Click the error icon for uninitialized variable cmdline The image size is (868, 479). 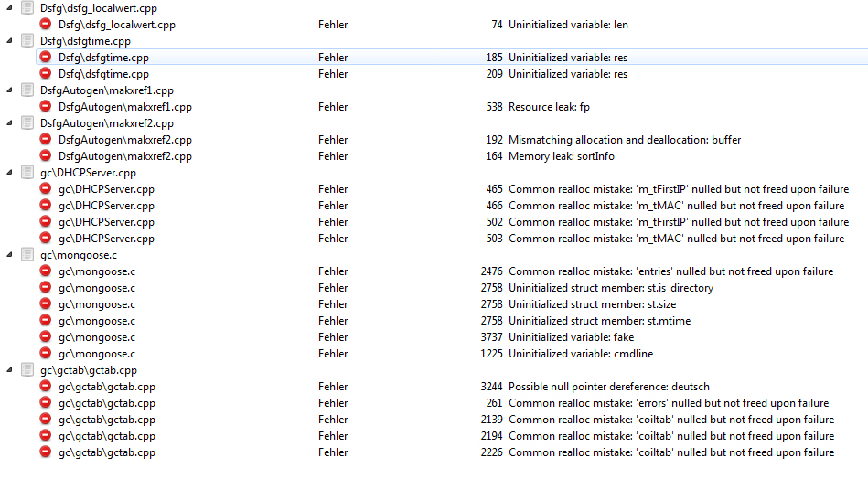[x=46, y=354]
